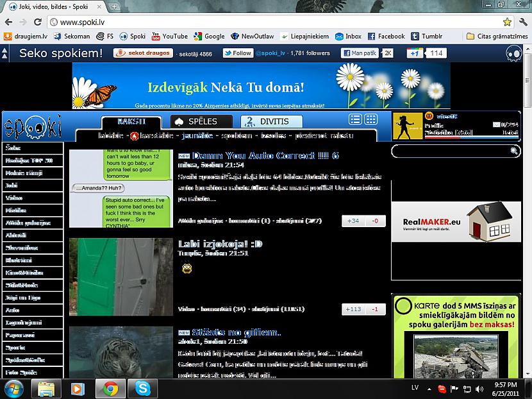
Task: Click the @spoki_lv Twitter handle
Action: (270, 53)
